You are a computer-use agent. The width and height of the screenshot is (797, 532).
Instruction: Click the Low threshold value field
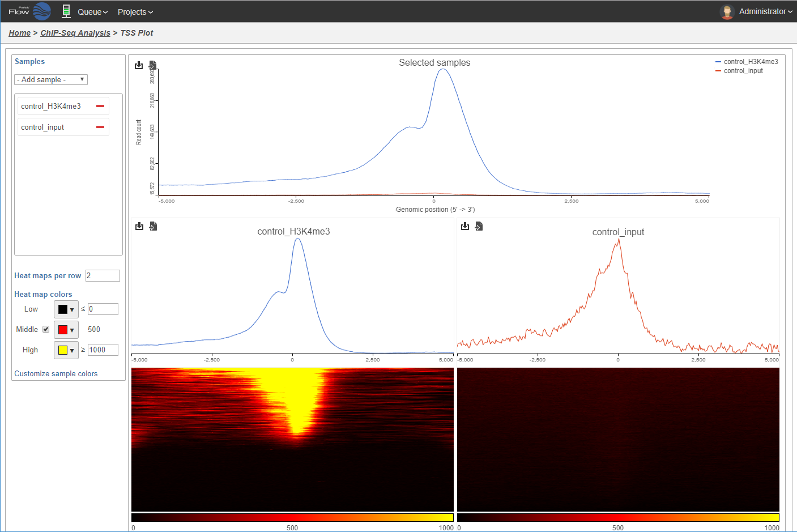click(103, 309)
